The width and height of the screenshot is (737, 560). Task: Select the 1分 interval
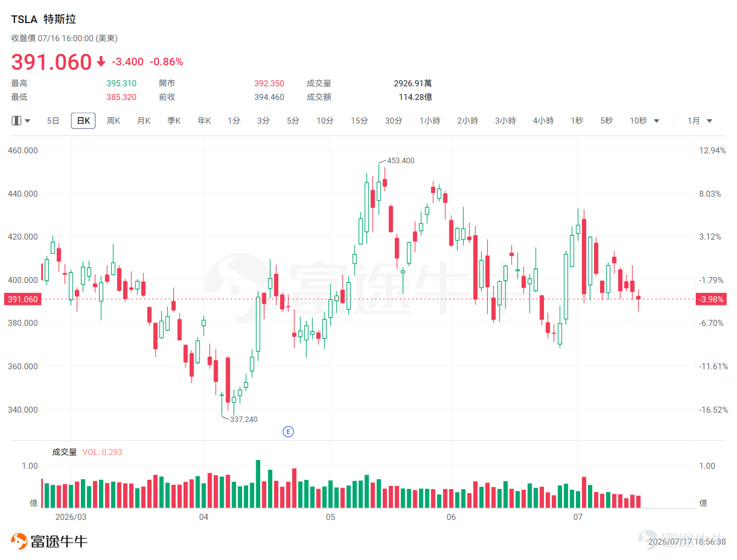click(234, 120)
